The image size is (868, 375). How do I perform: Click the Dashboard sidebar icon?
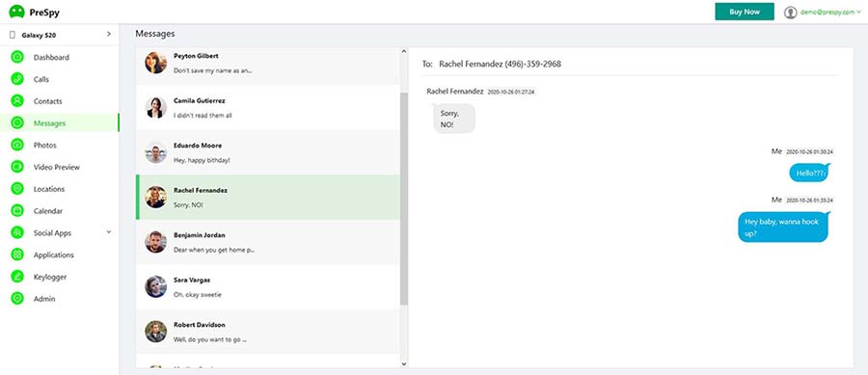point(17,58)
